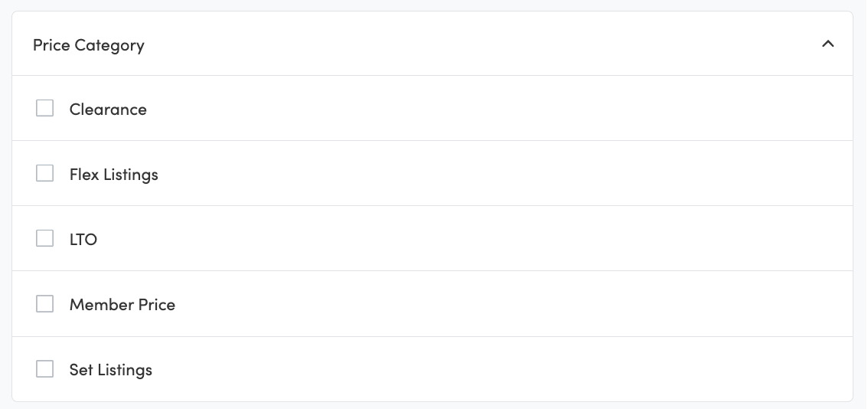Click the Member Price label text
This screenshot has height=409, width=868.
coord(122,305)
